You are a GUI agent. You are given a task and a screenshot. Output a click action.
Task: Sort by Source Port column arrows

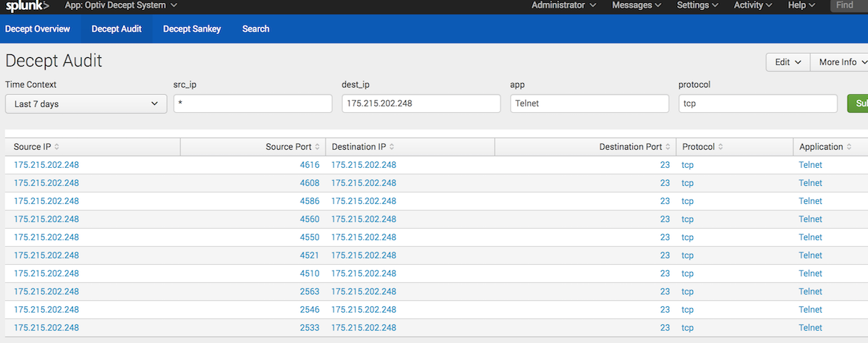317,147
